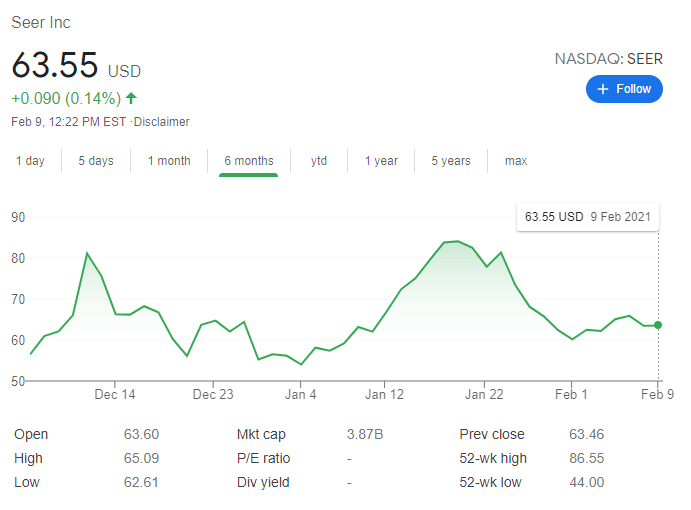The image size is (691, 510).
Task: Select the 6 months tab
Action: point(248,161)
